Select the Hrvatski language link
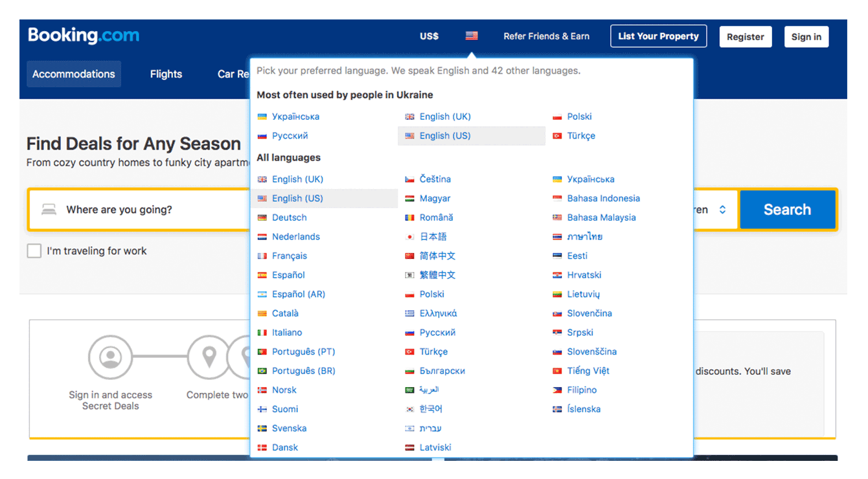Viewport: 868px width, 479px height. (x=584, y=275)
